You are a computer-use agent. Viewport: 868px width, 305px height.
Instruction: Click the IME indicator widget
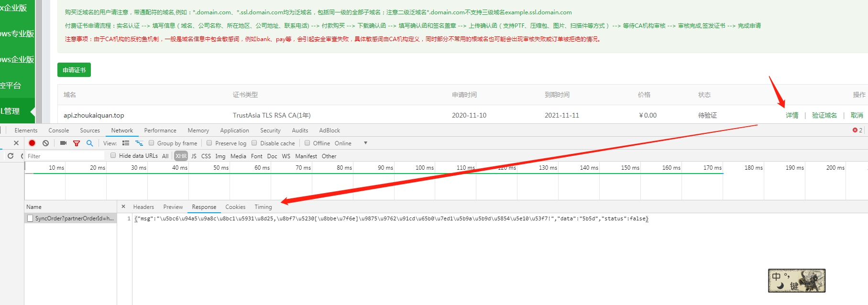point(797,281)
